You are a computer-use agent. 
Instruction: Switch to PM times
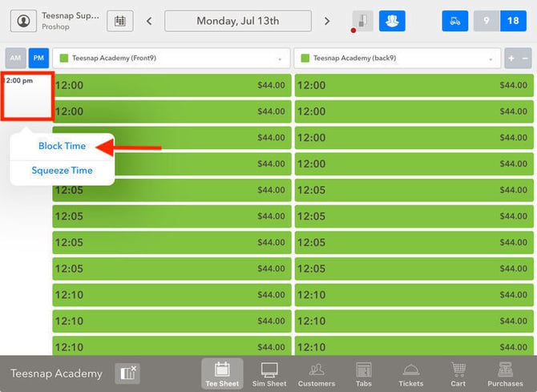(38, 58)
